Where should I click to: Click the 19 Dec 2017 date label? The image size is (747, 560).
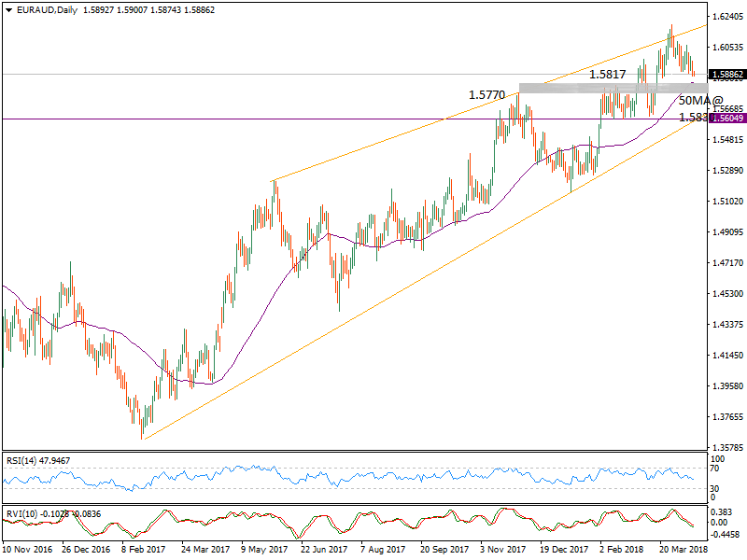[564, 549]
